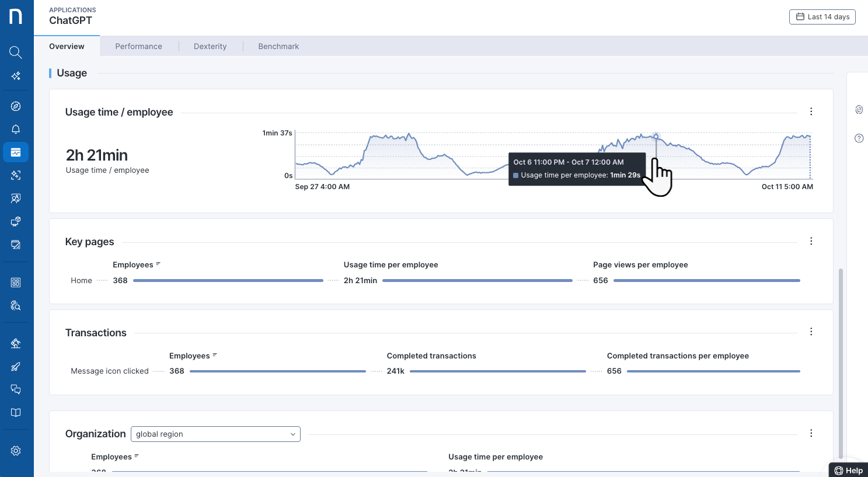
Task: Click the compass icon in sidebar
Action: 16,106
